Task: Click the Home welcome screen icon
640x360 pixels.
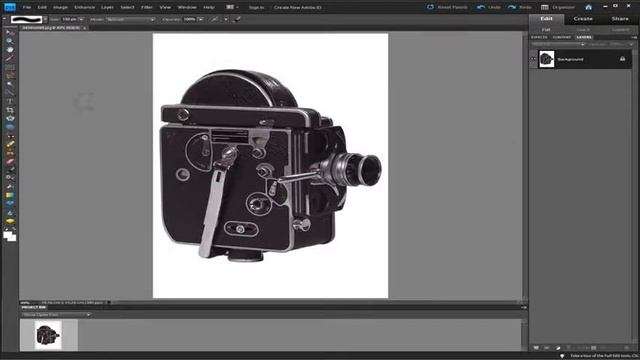Action: pos(588,7)
